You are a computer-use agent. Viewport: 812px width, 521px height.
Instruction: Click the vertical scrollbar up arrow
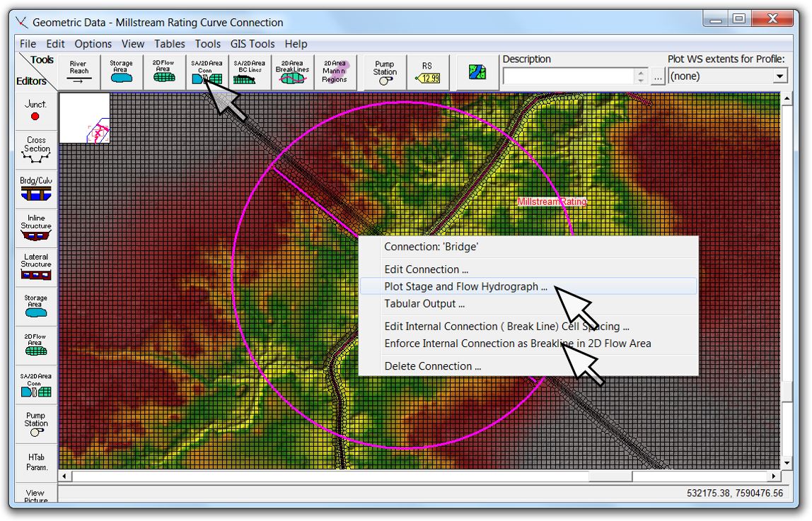787,99
